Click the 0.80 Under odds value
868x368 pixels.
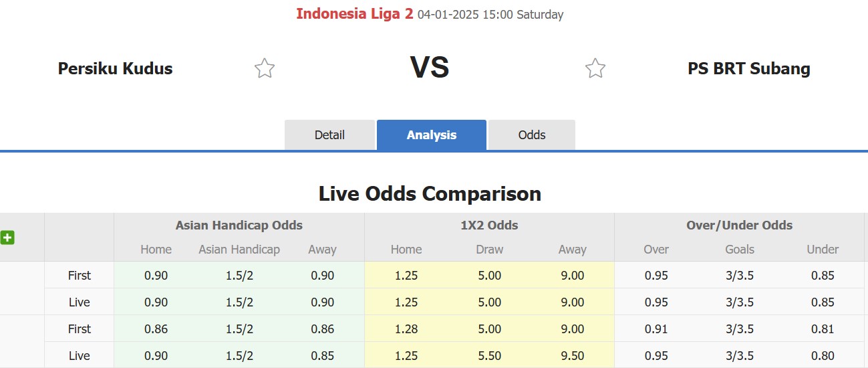pyautogui.click(x=822, y=356)
